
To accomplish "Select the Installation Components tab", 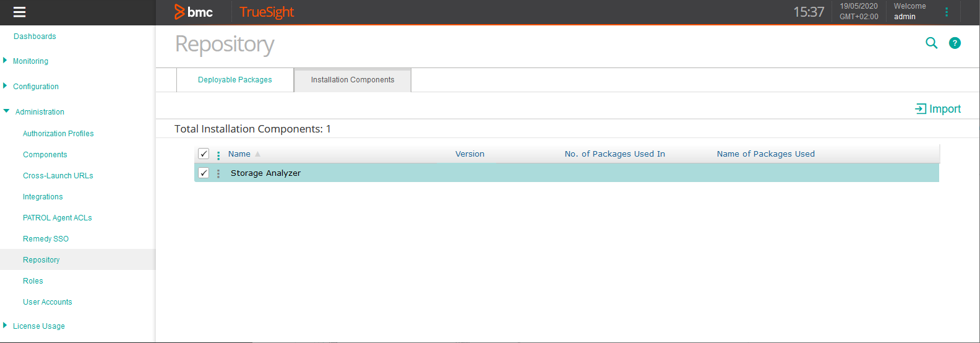I will coord(352,80).
